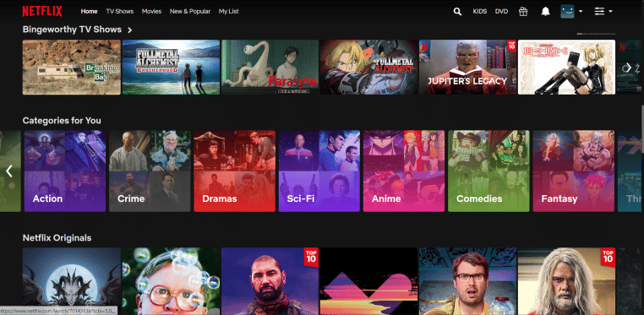Open the pink sunset logo Original

[x=368, y=281]
